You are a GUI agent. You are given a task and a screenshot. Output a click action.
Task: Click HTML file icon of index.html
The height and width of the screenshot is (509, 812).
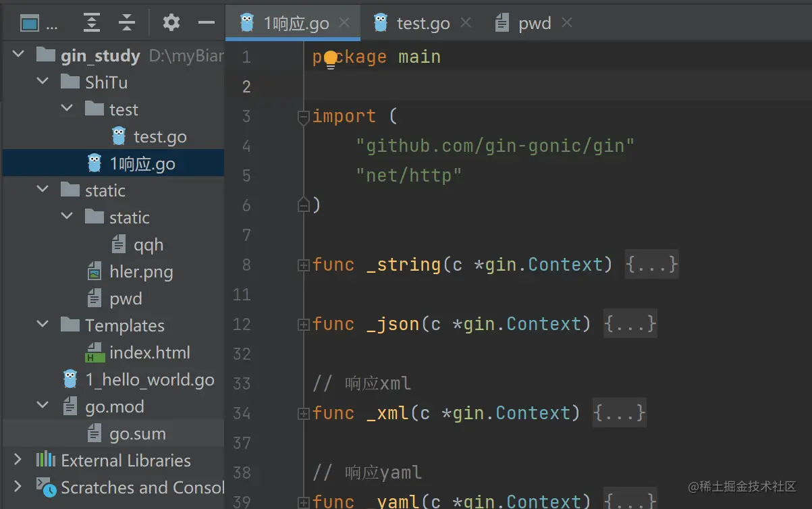pos(94,352)
